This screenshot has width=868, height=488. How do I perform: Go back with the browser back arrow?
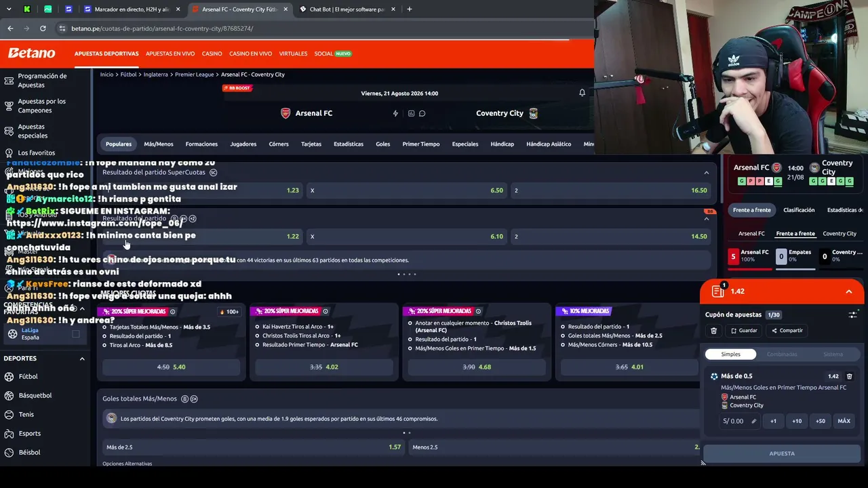click(10, 28)
